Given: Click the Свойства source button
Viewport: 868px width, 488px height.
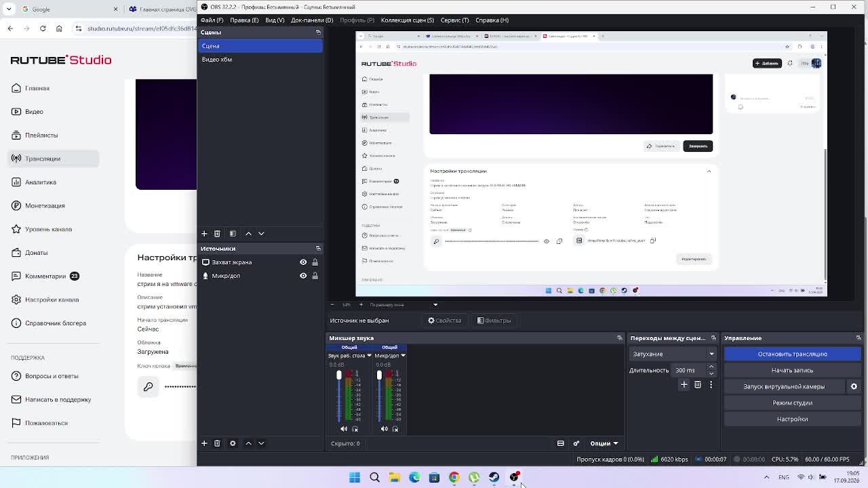Looking at the screenshot, I should (x=445, y=321).
